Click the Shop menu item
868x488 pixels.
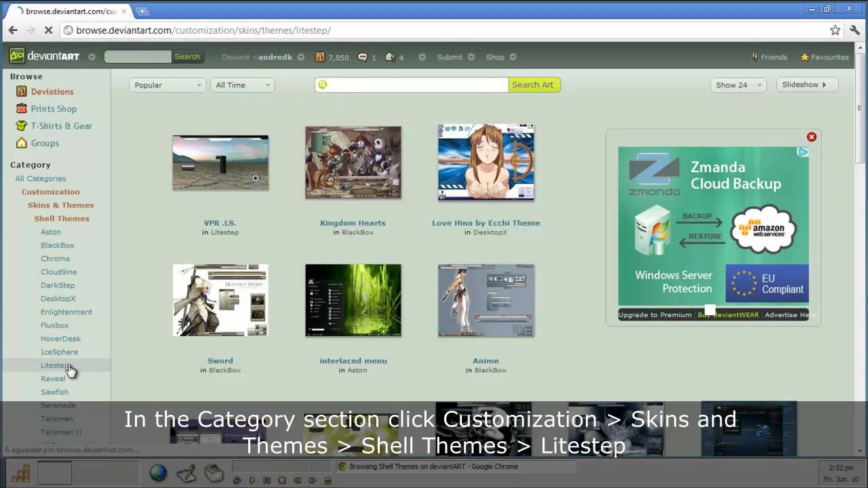[x=495, y=57]
